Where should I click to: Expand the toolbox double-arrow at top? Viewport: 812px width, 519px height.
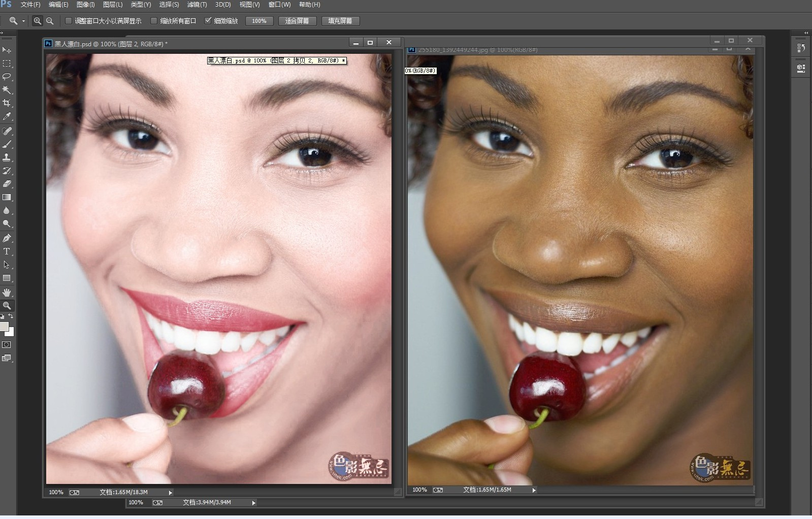(3, 33)
